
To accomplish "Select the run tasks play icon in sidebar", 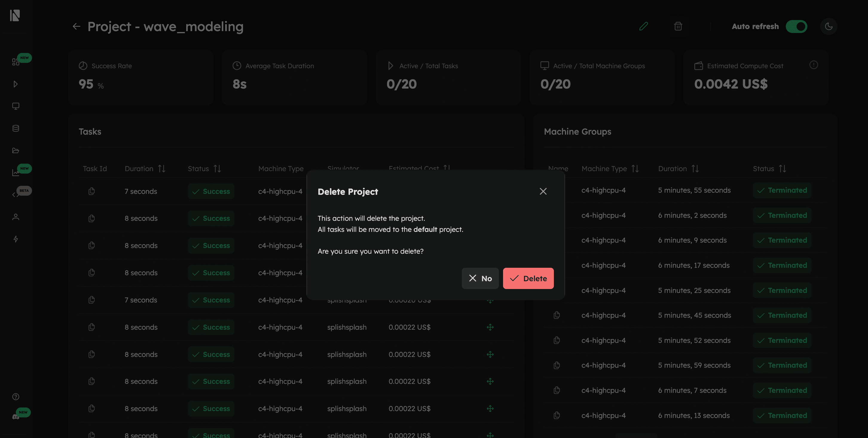I will (16, 84).
